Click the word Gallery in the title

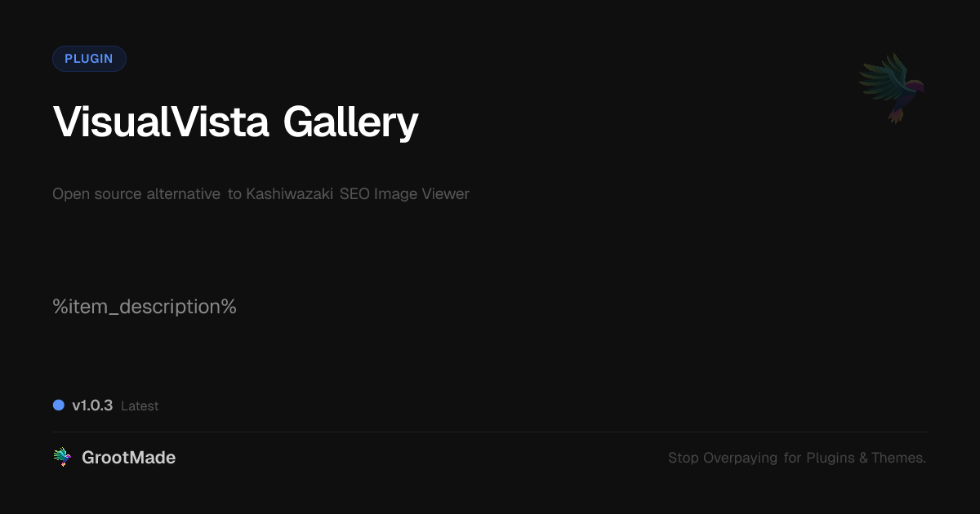point(350,122)
